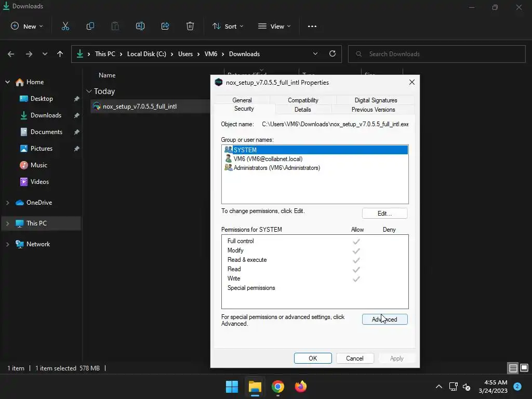This screenshot has width=532, height=399.
Task: Switch to the Digital Signatures tab
Action: coord(376,100)
